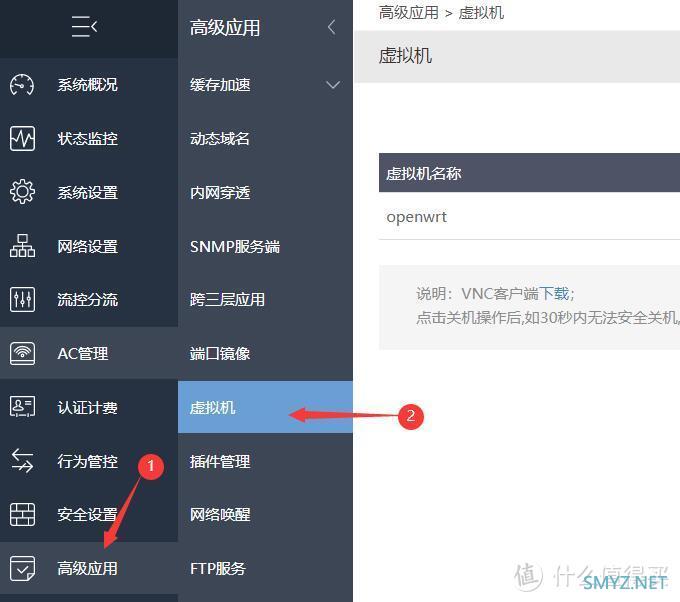The height and width of the screenshot is (602, 680).
Task: Select 虚拟机 submenu entry
Action: pyautogui.click(x=265, y=407)
